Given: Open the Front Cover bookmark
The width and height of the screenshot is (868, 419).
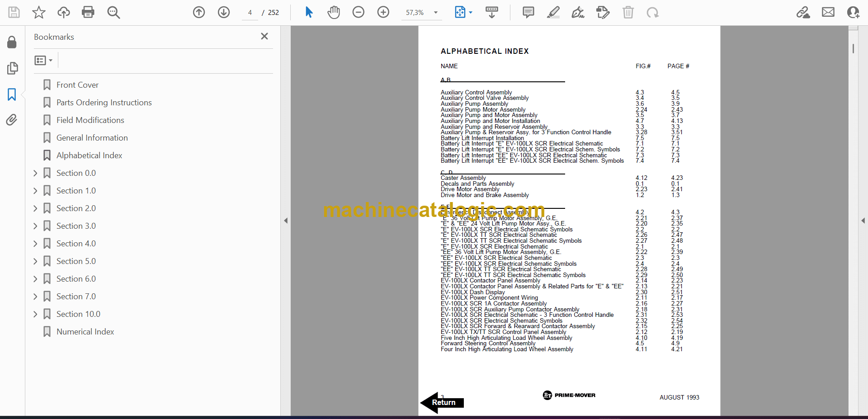Looking at the screenshot, I should pos(77,85).
